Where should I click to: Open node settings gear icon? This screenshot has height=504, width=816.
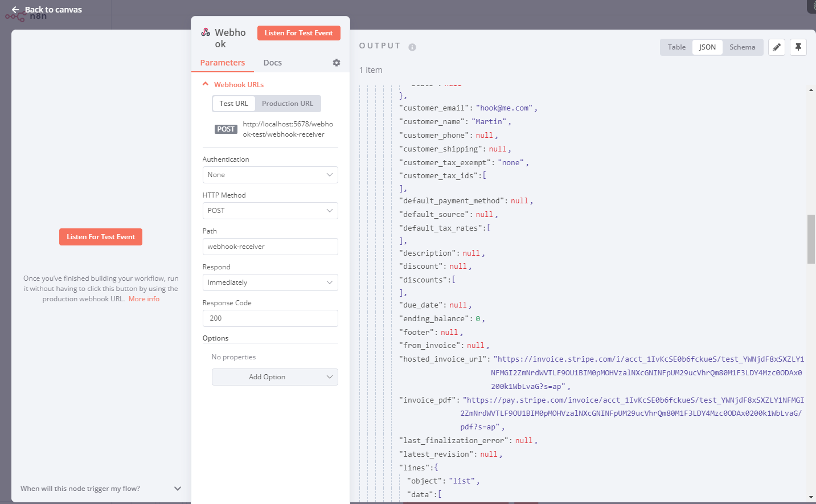[x=337, y=63]
